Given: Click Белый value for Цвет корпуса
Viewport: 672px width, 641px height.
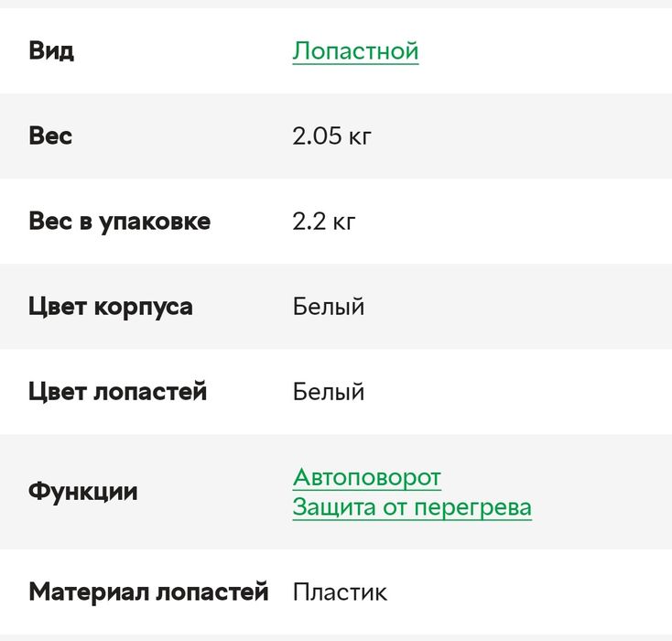Looking at the screenshot, I should [x=329, y=306].
